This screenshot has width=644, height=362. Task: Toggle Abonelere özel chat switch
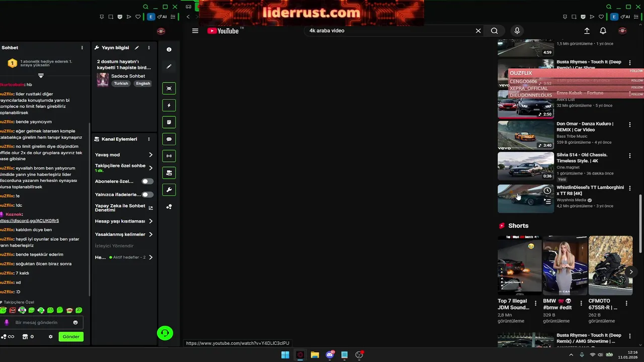[x=147, y=182]
